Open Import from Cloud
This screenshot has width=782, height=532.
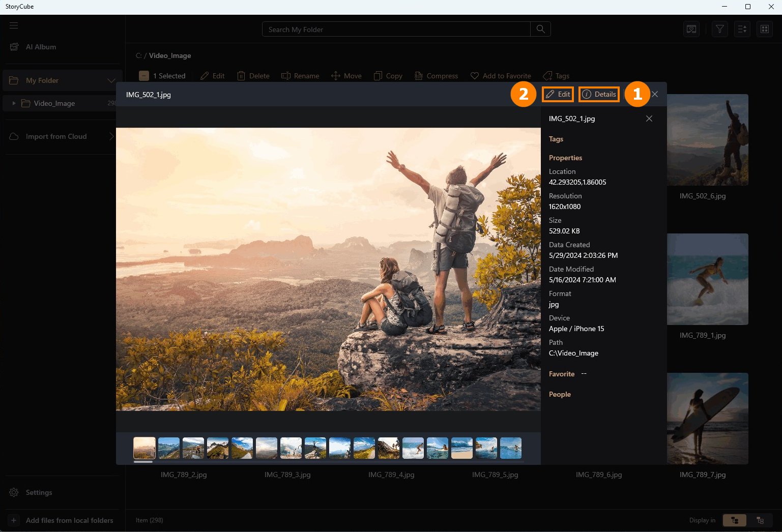click(x=56, y=136)
